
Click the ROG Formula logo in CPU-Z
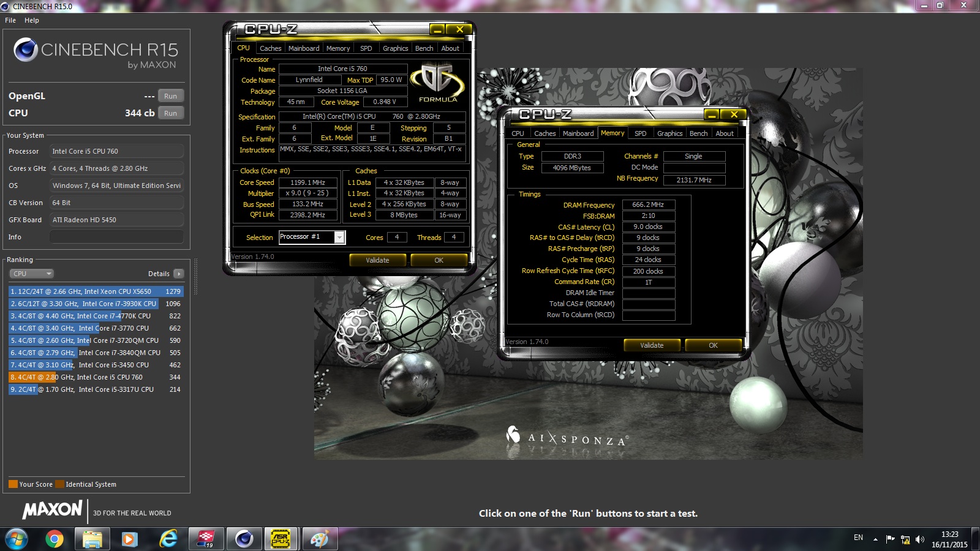coord(437,83)
